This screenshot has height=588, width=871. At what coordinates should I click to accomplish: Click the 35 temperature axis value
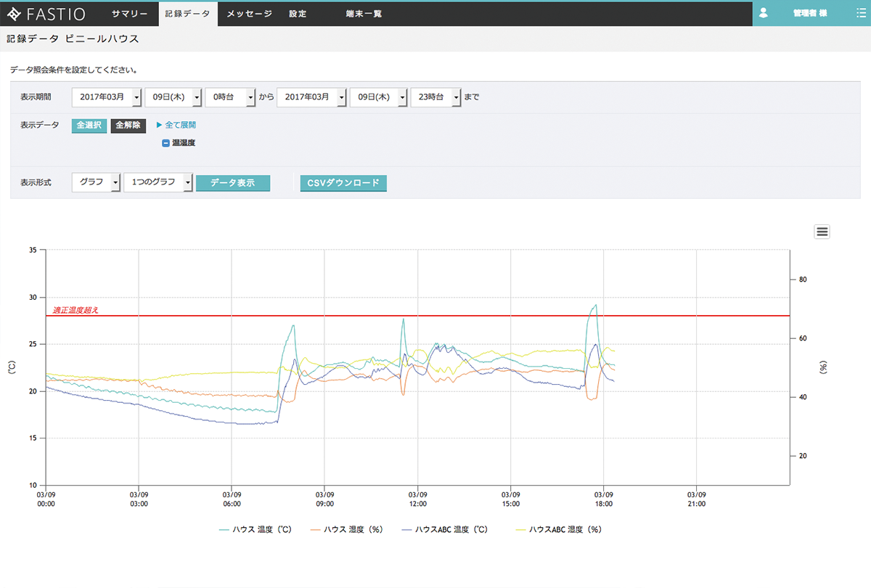31,250
